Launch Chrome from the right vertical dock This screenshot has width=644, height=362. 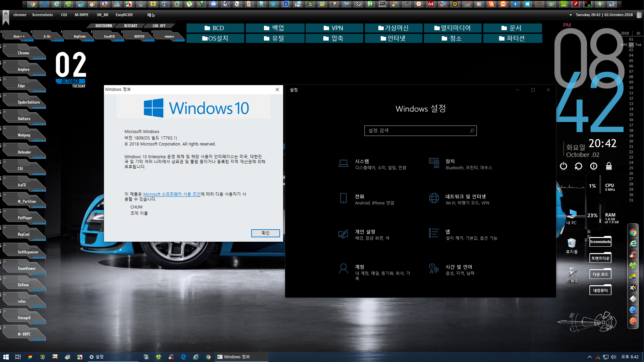coord(633,233)
